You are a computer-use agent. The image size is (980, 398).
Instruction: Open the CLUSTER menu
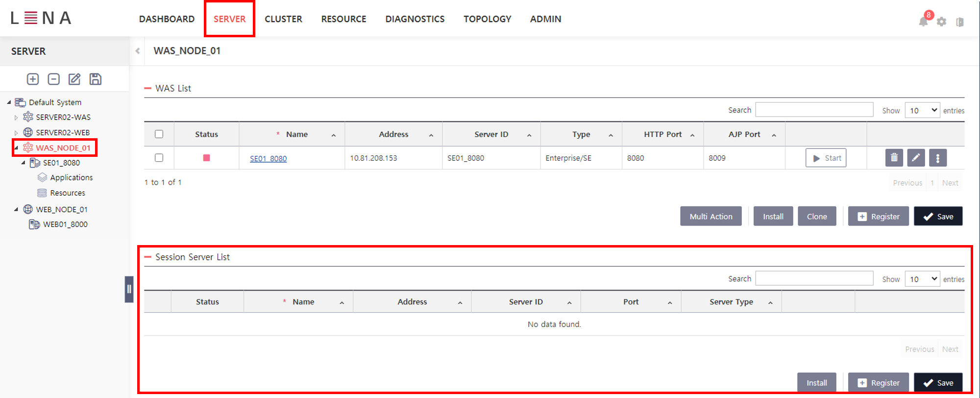click(x=283, y=19)
